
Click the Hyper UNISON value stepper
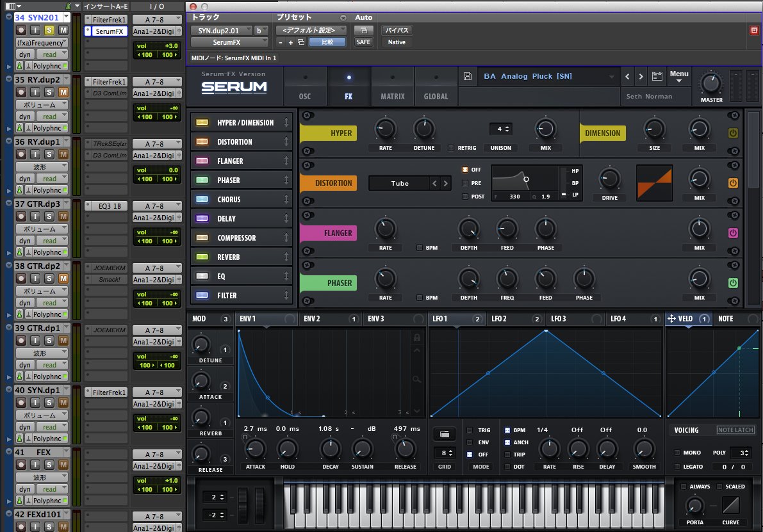[501, 129]
